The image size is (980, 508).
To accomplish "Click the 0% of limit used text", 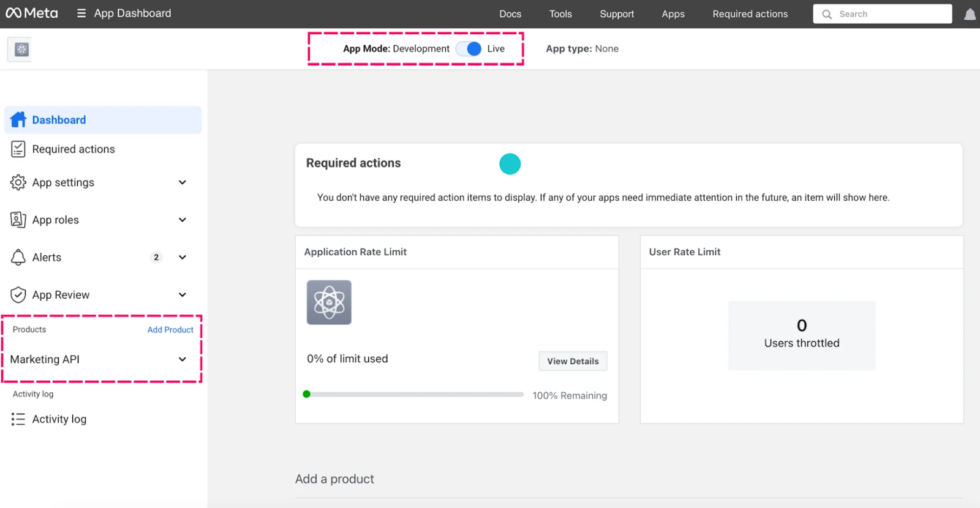I will (347, 359).
